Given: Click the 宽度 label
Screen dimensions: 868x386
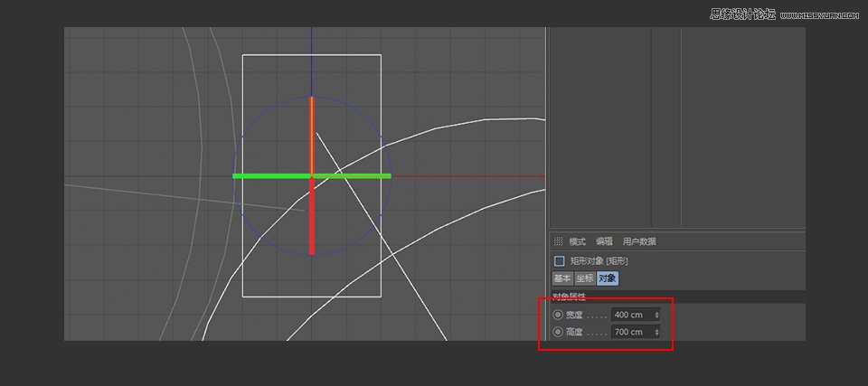Looking at the screenshot, I should click(574, 315).
